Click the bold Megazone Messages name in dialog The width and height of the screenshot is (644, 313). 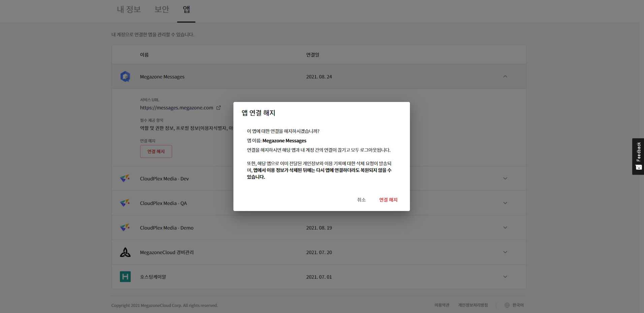pyautogui.click(x=284, y=141)
